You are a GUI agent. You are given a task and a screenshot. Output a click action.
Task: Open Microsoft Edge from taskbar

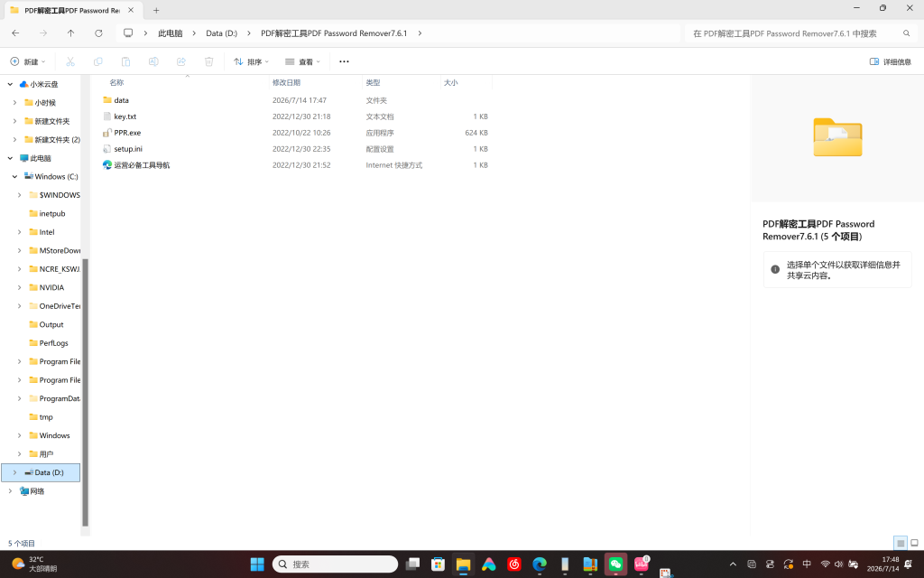click(x=540, y=564)
